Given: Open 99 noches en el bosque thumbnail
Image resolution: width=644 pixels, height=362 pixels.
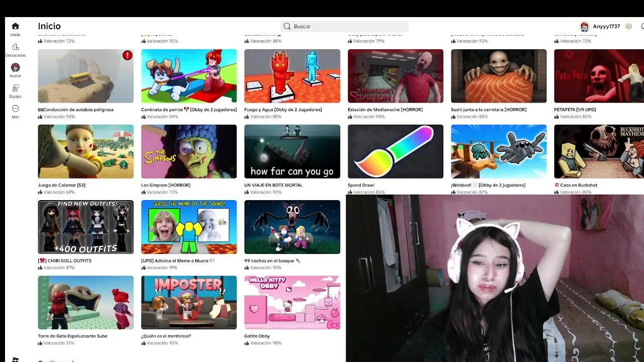Looking at the screenshot, I should (x=292, y=227).
